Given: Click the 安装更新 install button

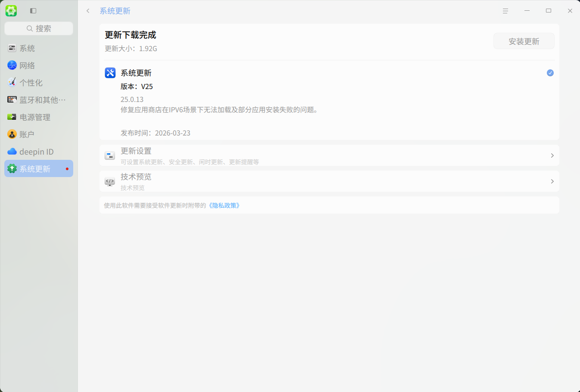Looking at the screenshot, I should pos(524,41).
